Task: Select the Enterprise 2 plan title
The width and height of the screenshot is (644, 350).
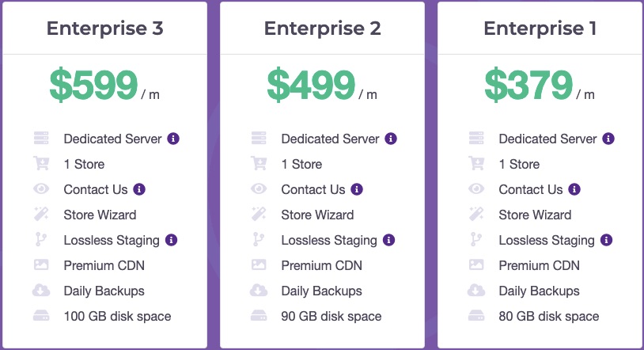Action: (x=323, y=29)
